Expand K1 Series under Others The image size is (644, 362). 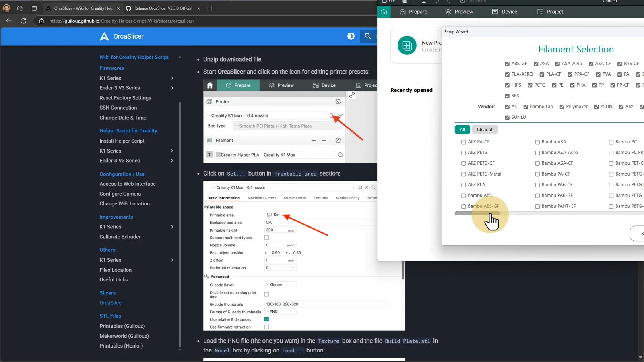(x=172, y=260)
